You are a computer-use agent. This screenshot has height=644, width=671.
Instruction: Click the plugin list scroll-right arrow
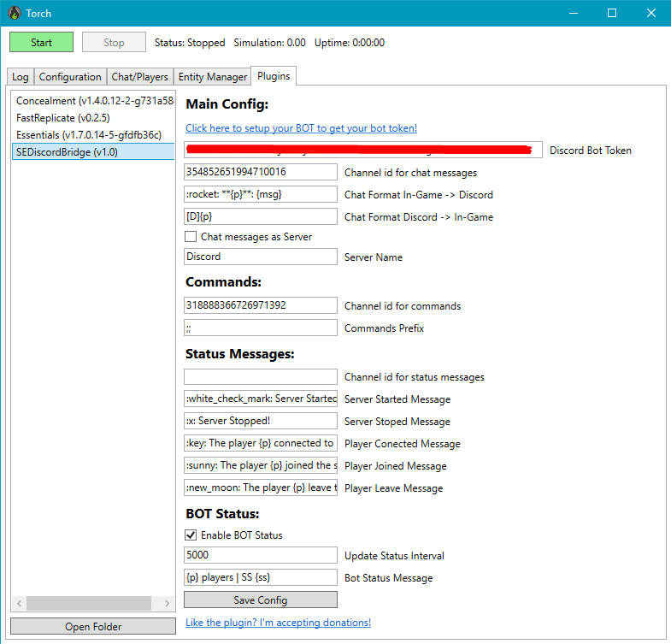(x=167, y=603)
